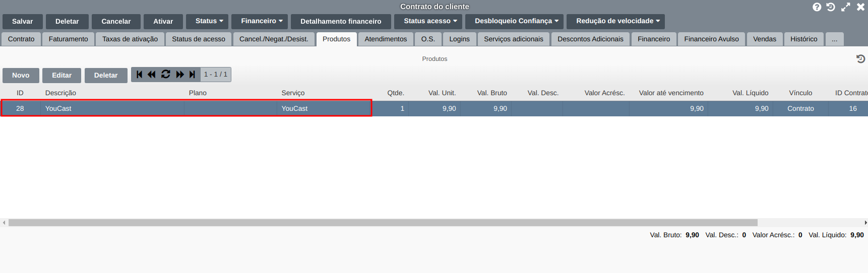Click the ID cell showing 28
This screenshot has width=868, height=273.
[x=20, y=108]
